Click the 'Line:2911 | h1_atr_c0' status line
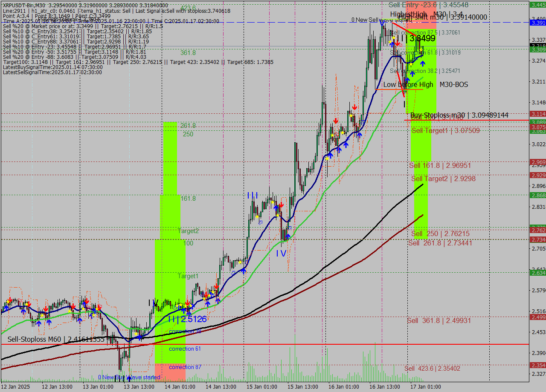This screenshot has height=392, width=546. (x=116, y=11)
